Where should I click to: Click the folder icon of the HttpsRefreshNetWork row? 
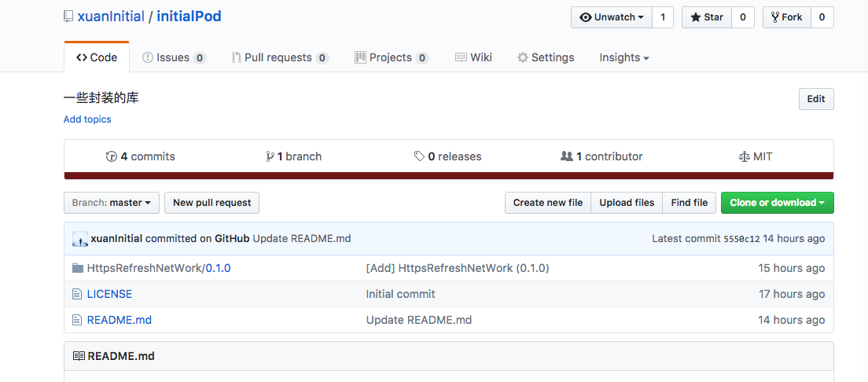click(x=78, y=269)
